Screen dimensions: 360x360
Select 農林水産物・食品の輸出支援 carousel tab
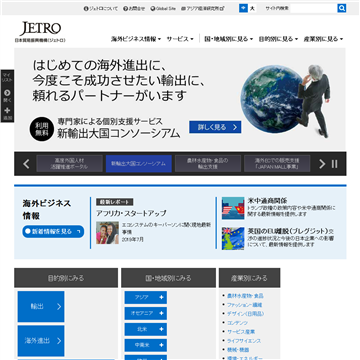click(208, 164)
